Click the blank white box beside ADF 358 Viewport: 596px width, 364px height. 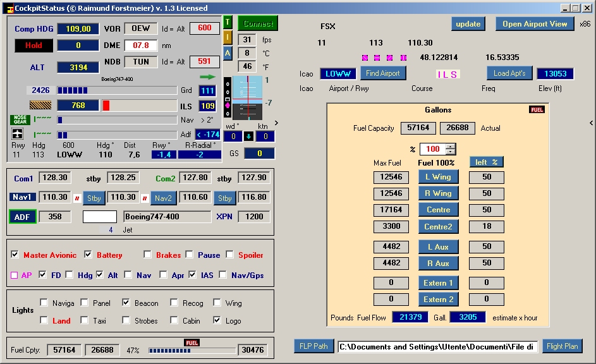[x=100, y=217]
